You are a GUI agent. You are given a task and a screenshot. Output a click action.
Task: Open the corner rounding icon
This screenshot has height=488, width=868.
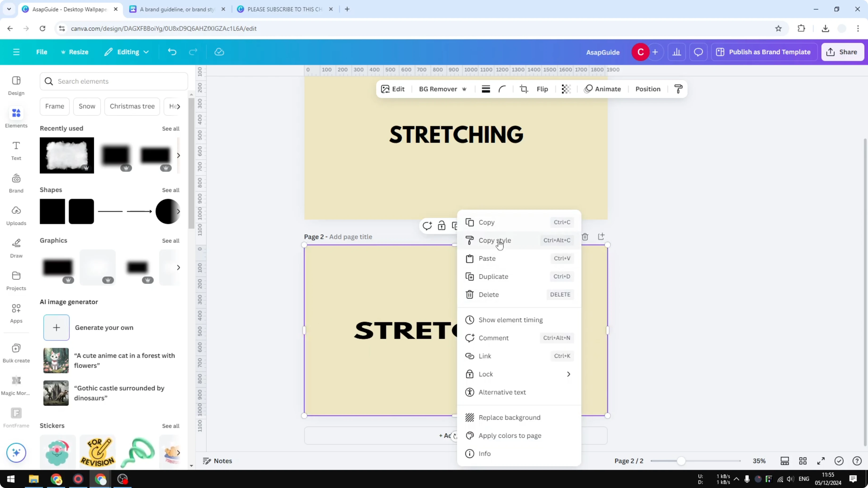(x=502, y=89)
